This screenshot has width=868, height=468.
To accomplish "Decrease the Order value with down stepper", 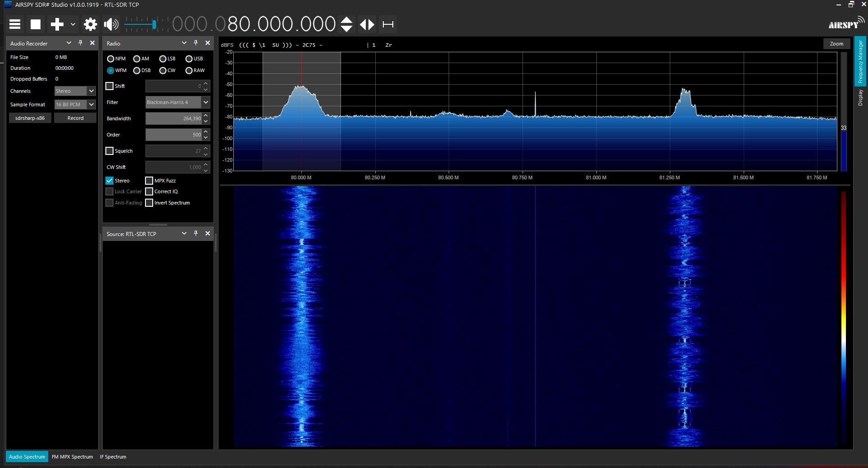I will tap(206, 137).
